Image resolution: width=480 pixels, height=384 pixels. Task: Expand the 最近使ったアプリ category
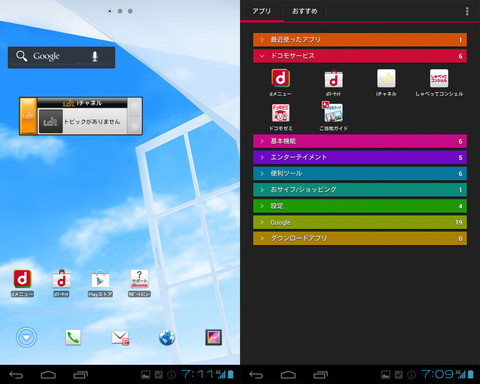point(360,40)
